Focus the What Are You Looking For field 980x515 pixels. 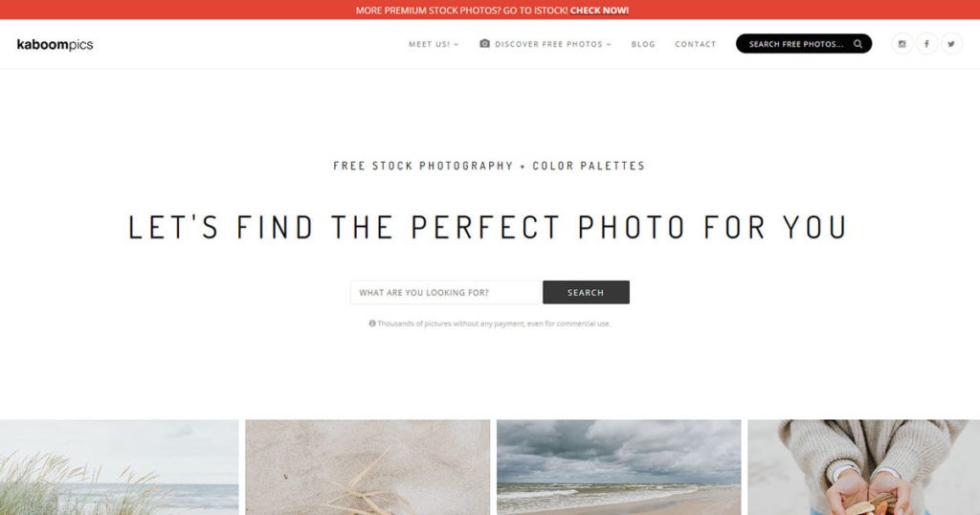pos(445,293)
